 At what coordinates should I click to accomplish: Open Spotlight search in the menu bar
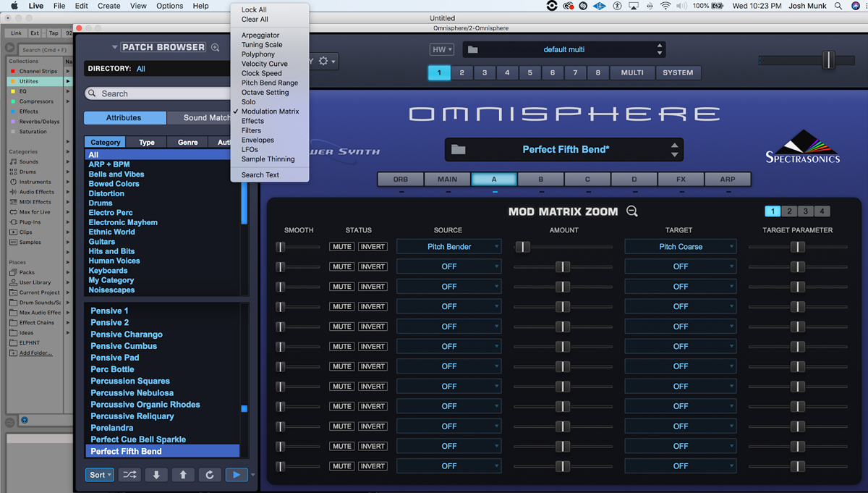click(x=838, y=6)
